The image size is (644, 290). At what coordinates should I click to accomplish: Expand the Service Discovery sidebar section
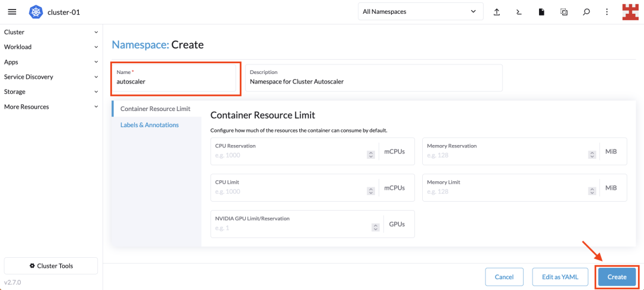pos(51,77)
